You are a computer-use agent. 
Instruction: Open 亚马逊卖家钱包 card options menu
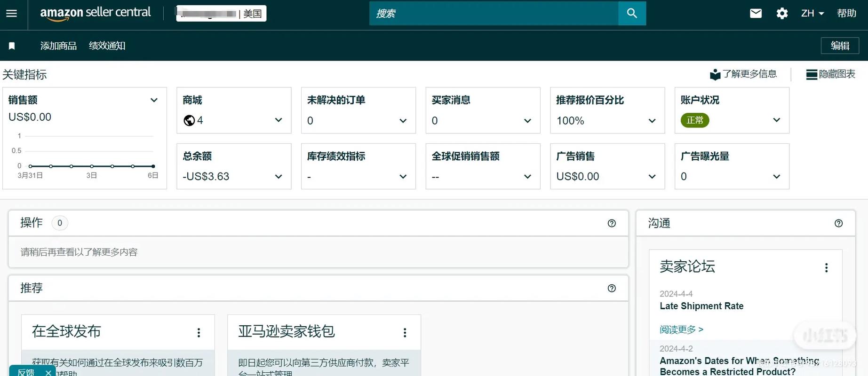point(405,332)
